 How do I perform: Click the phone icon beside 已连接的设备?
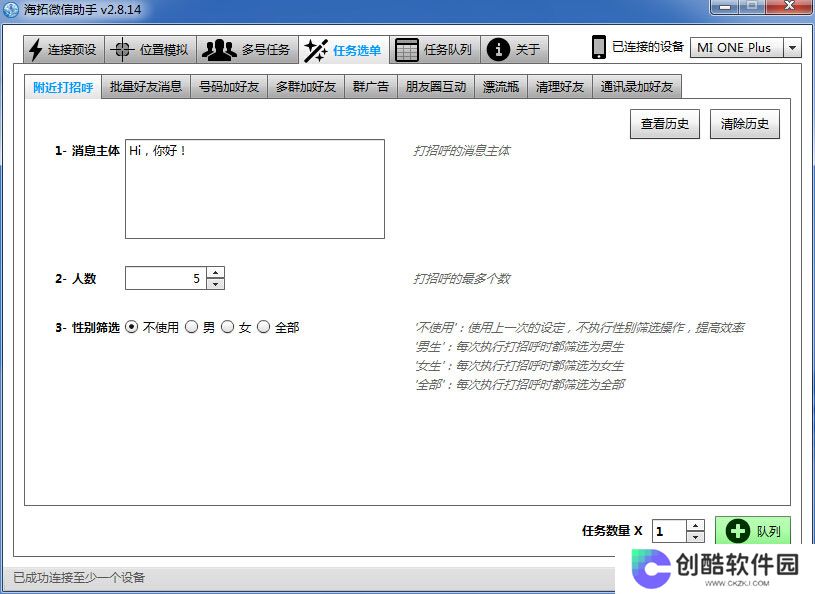[x=599, y=47]
